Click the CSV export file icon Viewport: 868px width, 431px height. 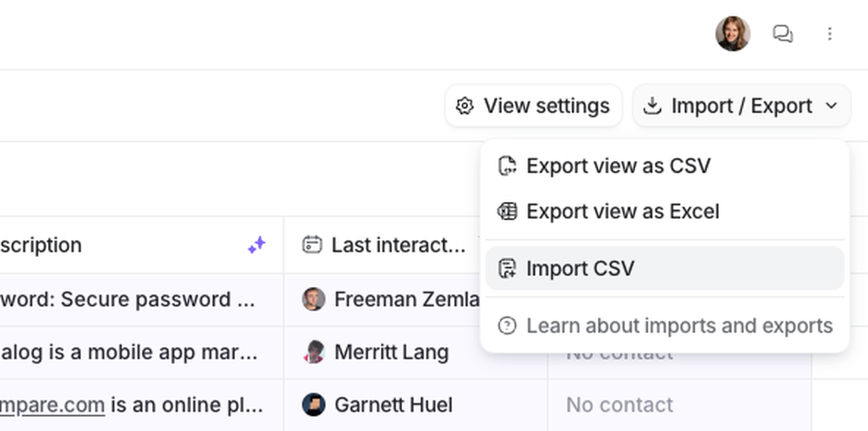pyautogui.click(x=507, y=166)
